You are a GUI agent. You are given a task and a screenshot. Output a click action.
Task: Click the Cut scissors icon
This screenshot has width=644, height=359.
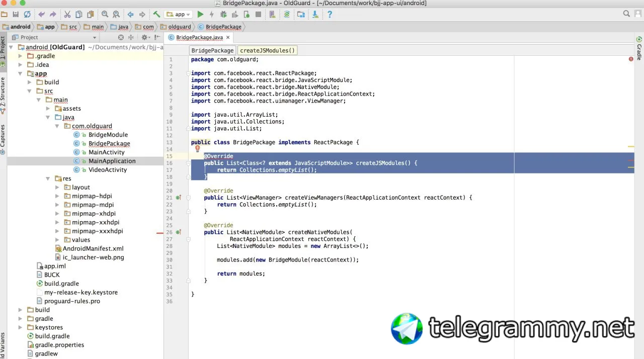(x=67, y=15)
